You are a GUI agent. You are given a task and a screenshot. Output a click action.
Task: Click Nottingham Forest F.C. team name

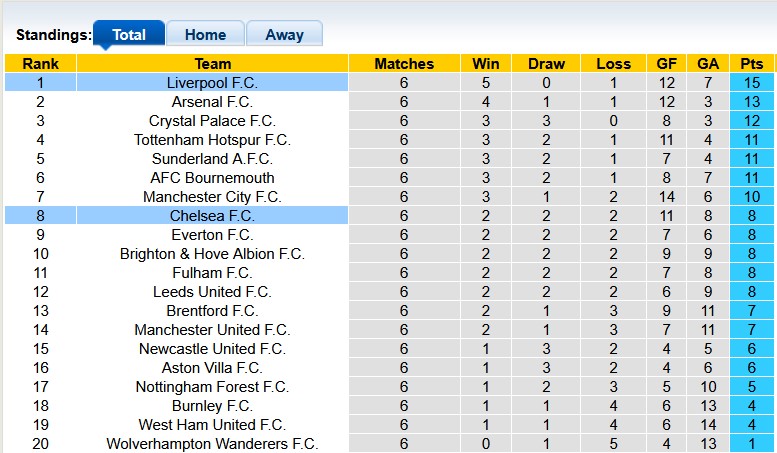[212, 387]
